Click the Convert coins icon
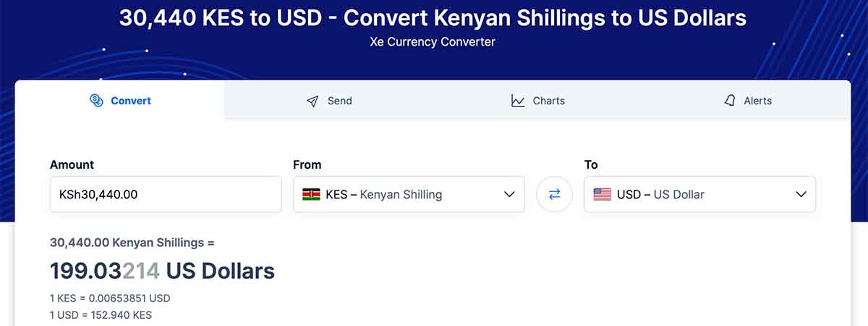868x326 pixels. coord(96,101)
